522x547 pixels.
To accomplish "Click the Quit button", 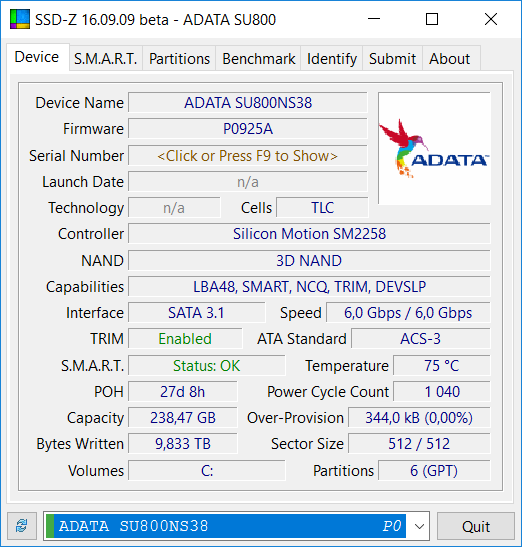I will [x=476, y=526].
